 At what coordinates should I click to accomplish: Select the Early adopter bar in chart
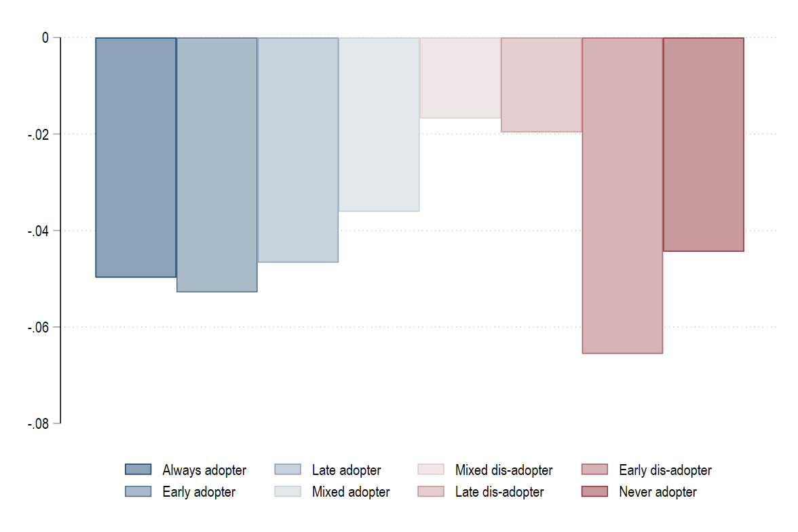tap(217, 164)
